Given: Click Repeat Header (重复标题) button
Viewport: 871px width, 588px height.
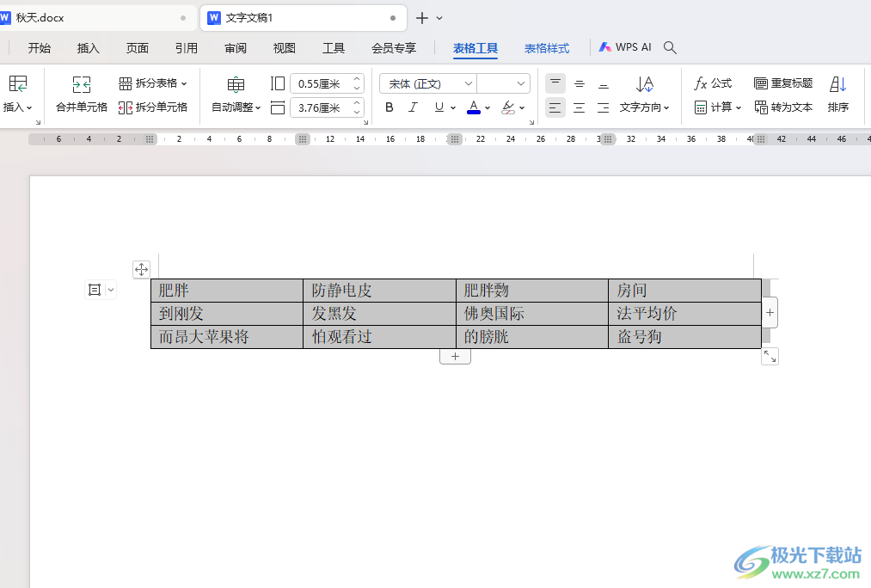Looking at the screenshot, I should pyautogui.click(x=783, y=83).
